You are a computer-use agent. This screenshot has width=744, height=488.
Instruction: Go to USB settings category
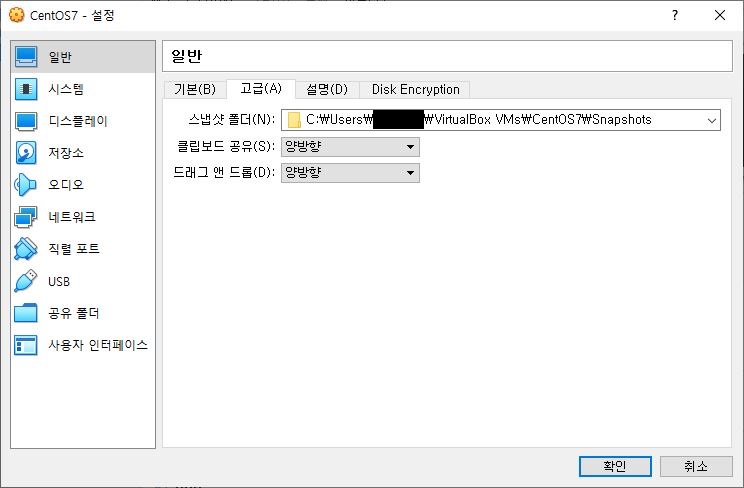83,281
